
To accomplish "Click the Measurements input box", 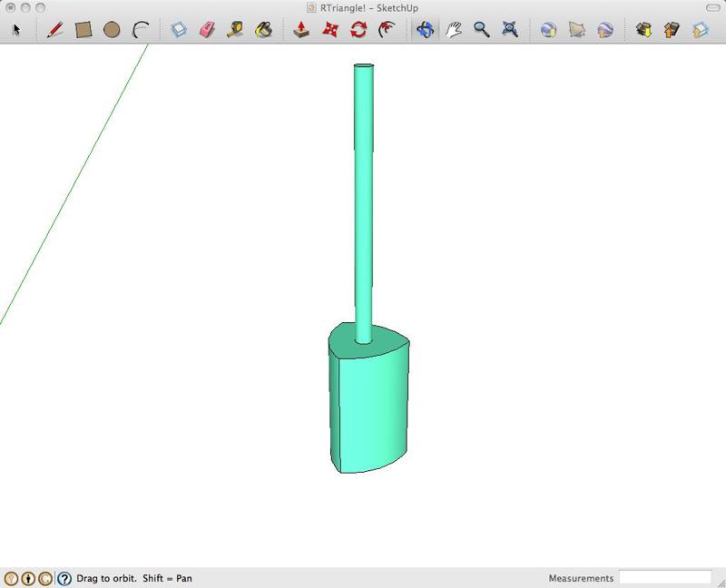I will tap(665, 578).
